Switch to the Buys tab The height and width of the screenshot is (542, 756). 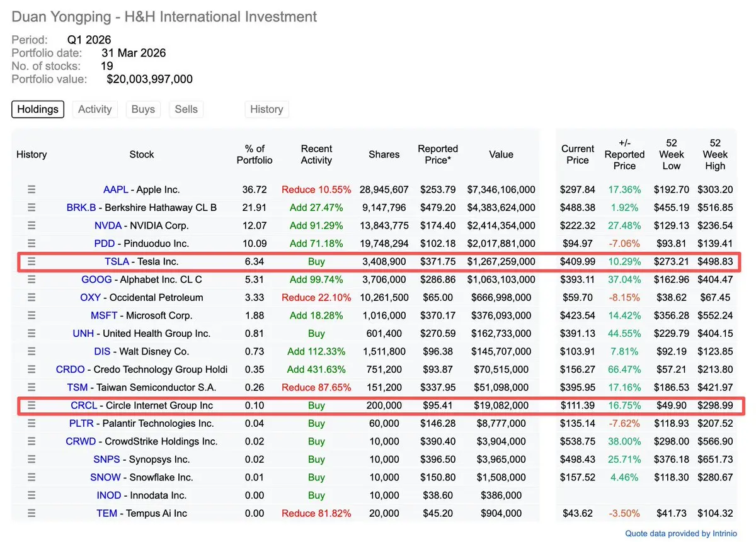pos(143,109)
